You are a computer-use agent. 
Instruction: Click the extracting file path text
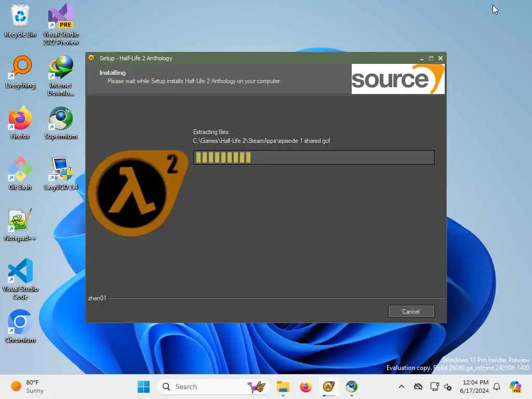pos(261,141)
